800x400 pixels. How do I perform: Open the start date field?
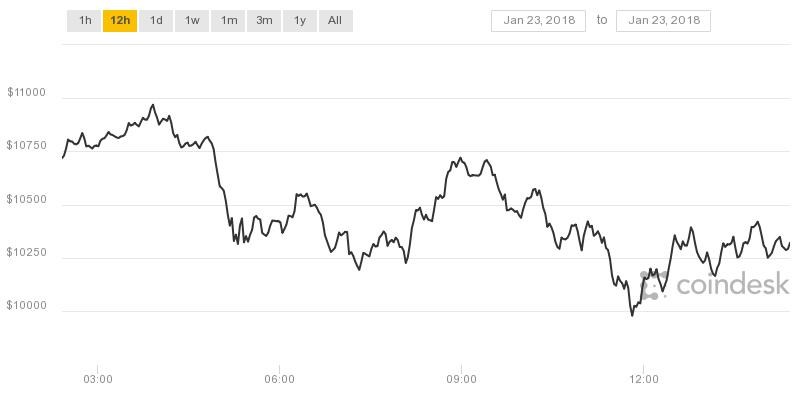pos(538,20)
